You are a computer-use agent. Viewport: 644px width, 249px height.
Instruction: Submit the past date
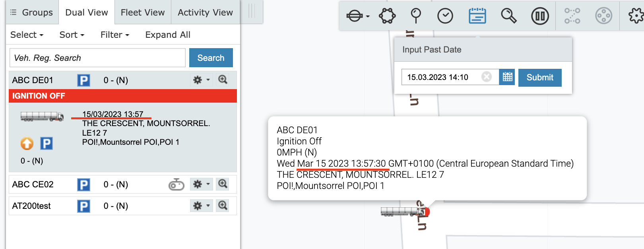pos(539,78)
